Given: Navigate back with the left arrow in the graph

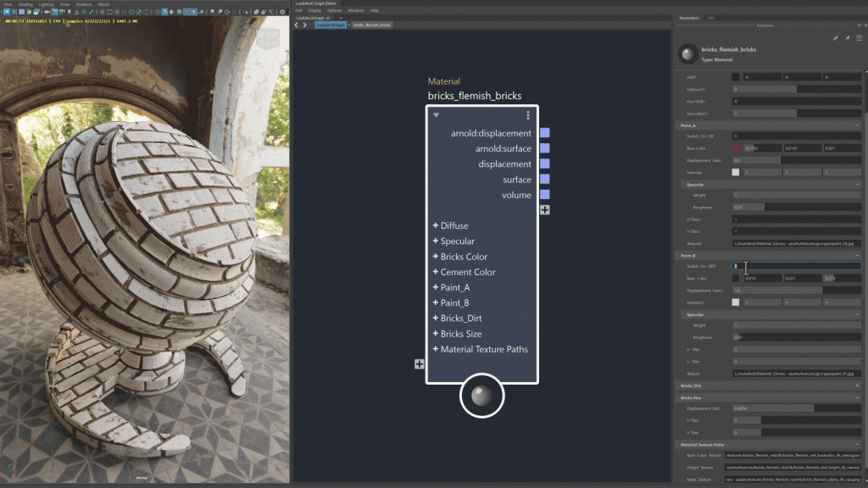Looking at the screenshot, I should [x=296, y=25].
